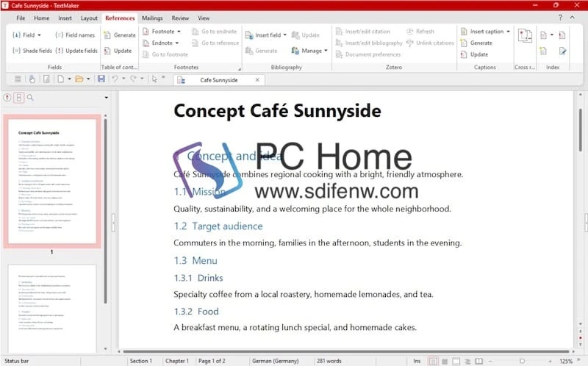Screen dimensions: 588x366
Task: Toggle Shade fields option
Action: (x=32, y=51)
